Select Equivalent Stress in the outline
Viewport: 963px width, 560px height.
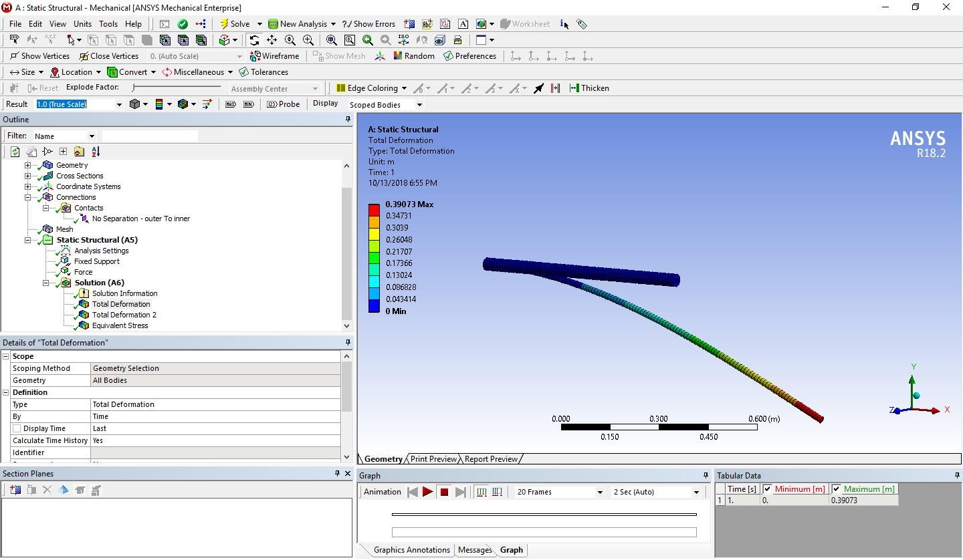(x=120, y=325)
